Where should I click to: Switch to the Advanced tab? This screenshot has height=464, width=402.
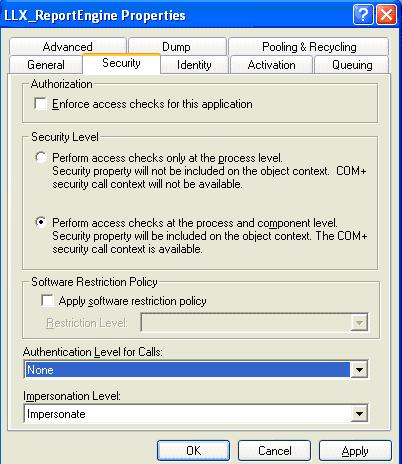[x=68, y=46]
